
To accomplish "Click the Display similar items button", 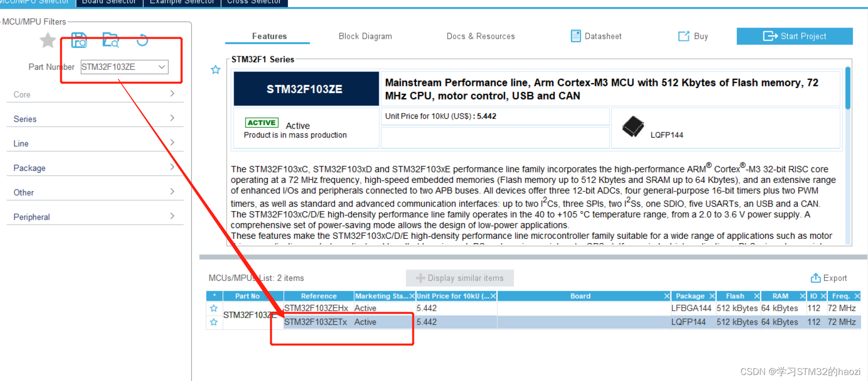I will click(x=460, y=278).
